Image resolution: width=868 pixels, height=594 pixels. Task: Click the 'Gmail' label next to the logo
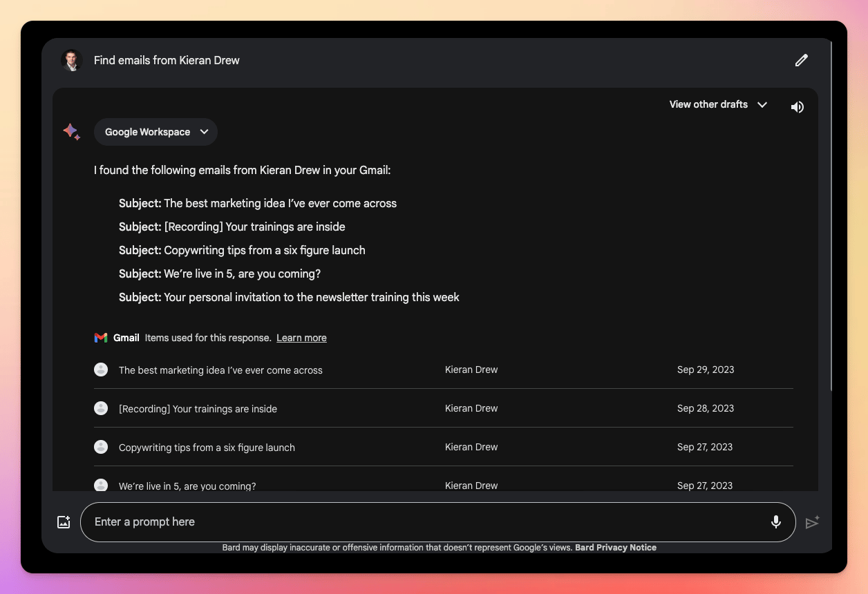(x=126, y=338)
